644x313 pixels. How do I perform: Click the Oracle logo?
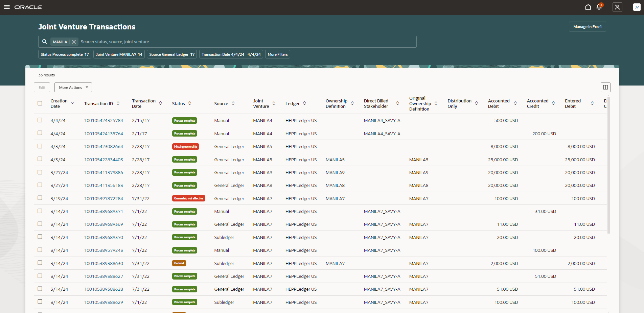coord(28,7)
